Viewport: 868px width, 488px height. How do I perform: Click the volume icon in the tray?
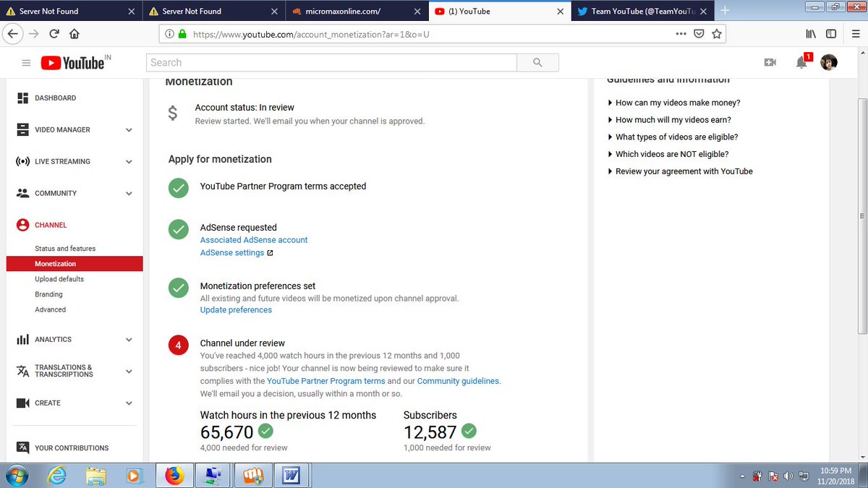[x=788, y=476]
